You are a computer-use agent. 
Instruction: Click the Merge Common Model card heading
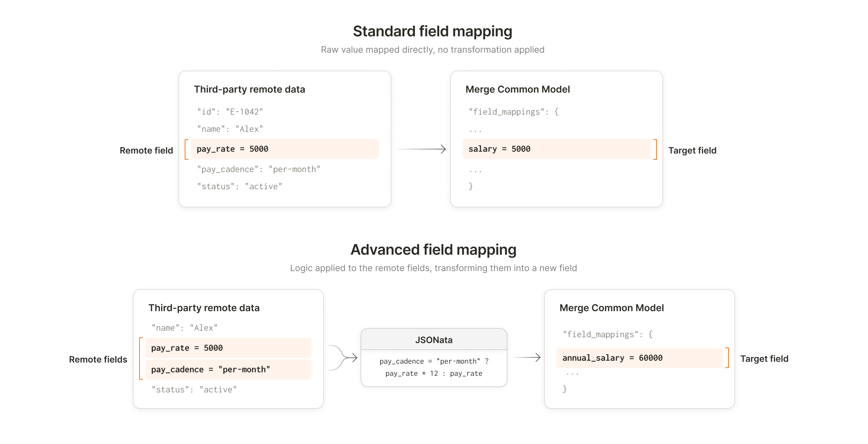click(518, 89)
